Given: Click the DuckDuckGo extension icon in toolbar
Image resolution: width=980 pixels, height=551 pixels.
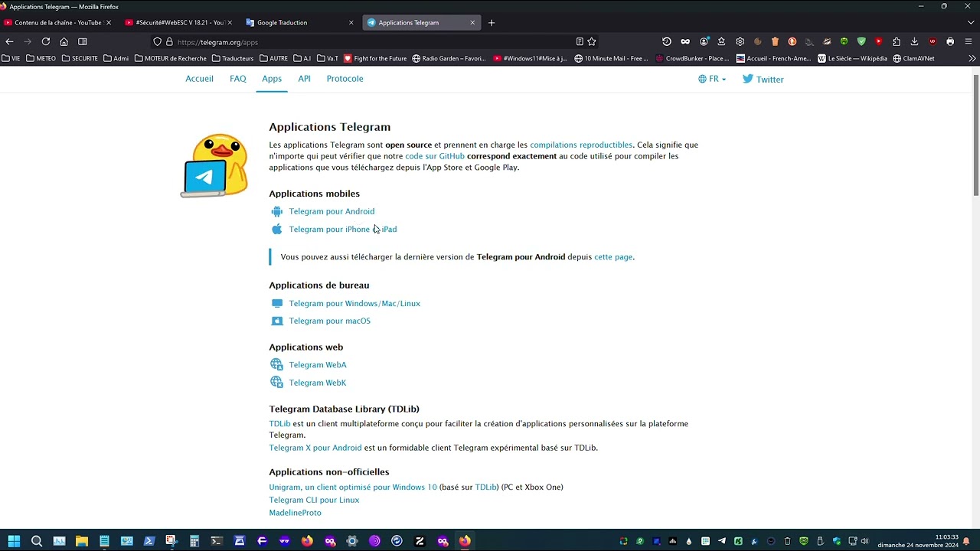Looking at the screenshot, I should pos(792,41).
